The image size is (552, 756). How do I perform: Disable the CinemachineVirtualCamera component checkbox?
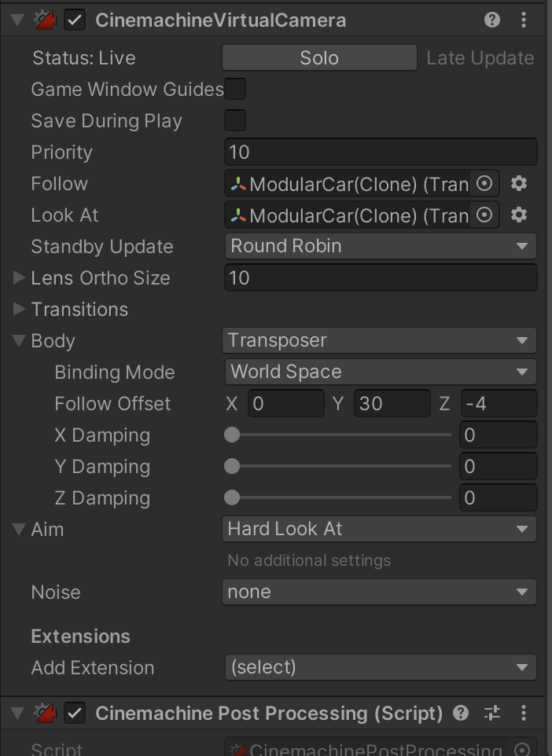point(74,20)
